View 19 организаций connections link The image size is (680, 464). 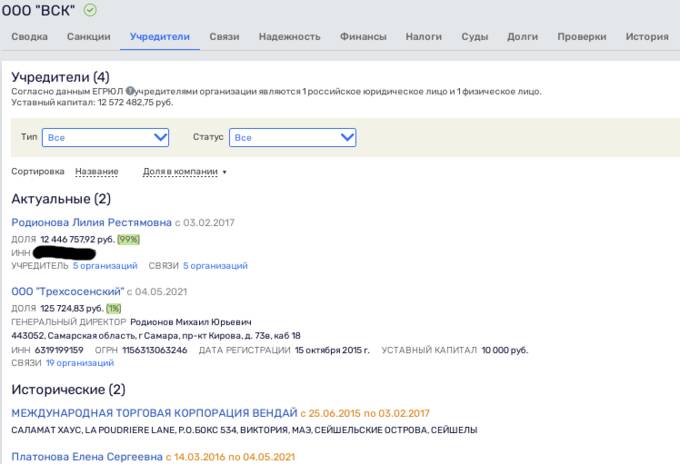(x=80, y=363)
